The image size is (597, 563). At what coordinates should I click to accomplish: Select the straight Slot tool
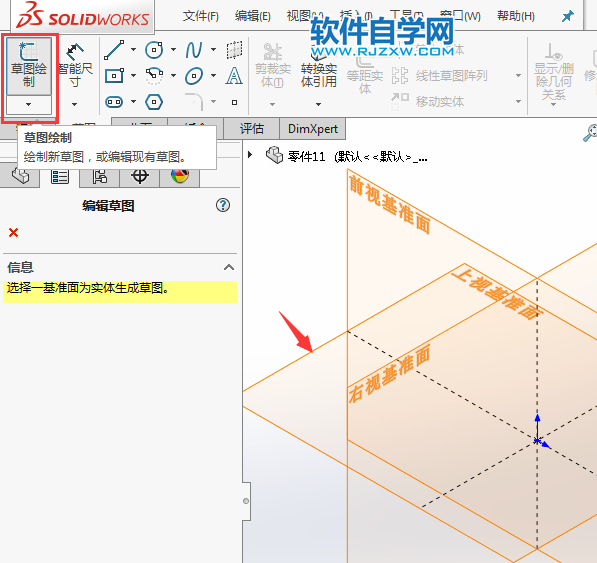(114, 102)
